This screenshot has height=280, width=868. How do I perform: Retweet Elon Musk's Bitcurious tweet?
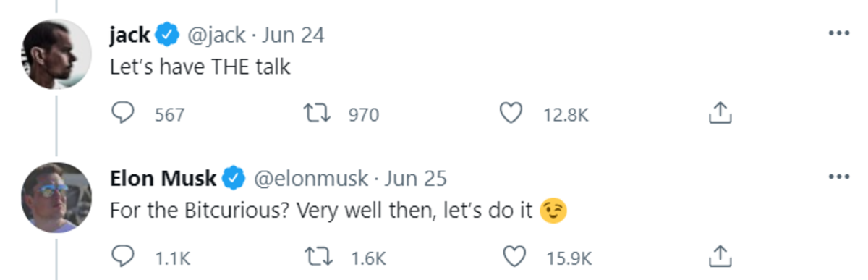pos(315,257)
